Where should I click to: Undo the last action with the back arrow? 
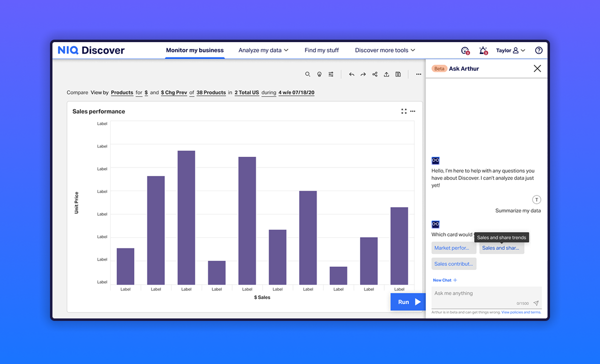tap(351, 74)
